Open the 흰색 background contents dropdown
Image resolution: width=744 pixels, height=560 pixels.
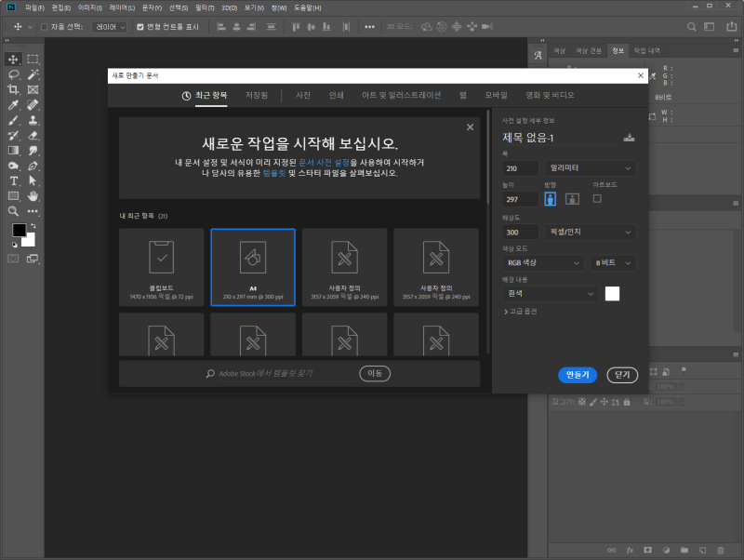[x=550, y=294]
